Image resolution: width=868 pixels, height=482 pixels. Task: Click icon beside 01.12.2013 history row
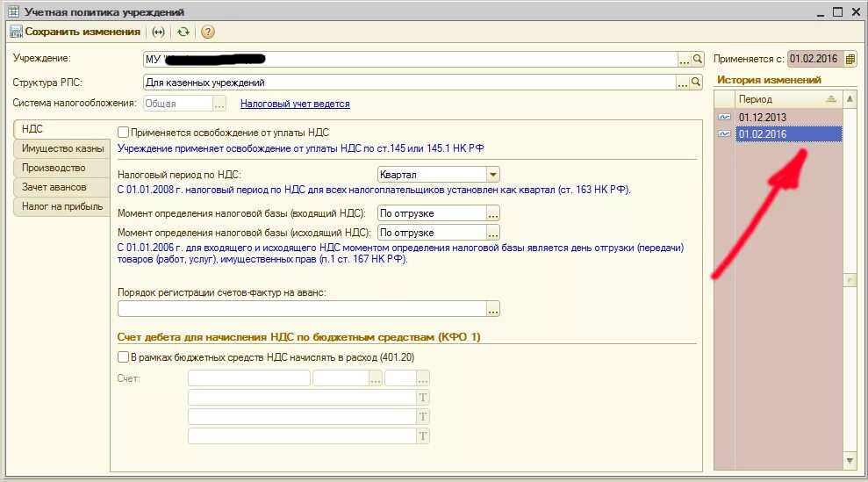[725, 118]
